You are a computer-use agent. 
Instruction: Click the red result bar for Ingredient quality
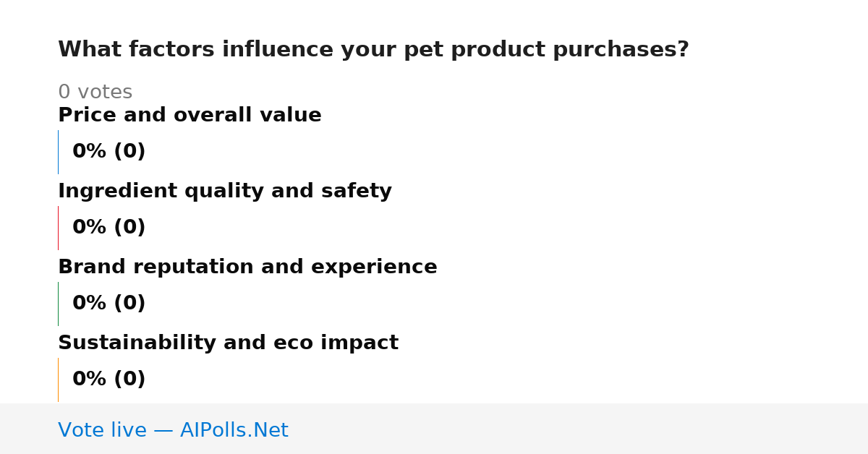click(x=59, y=228)
